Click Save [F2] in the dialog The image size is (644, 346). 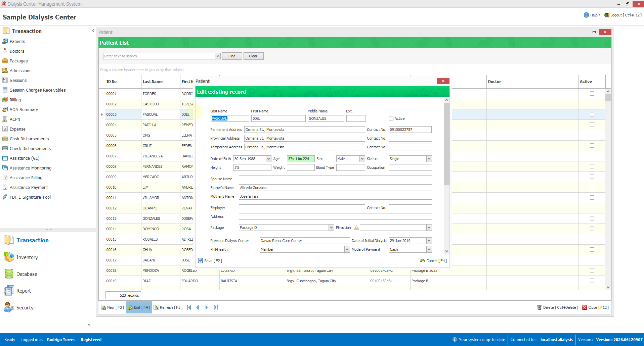210,261
